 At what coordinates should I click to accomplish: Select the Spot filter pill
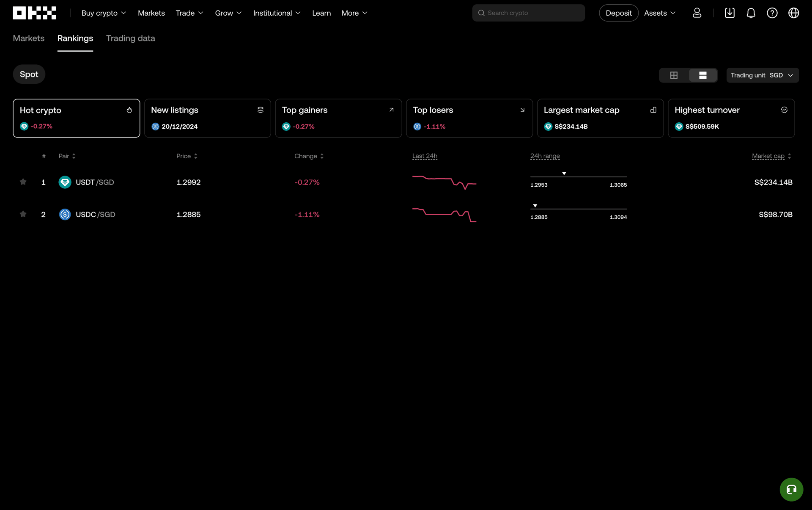click(29, 74)
